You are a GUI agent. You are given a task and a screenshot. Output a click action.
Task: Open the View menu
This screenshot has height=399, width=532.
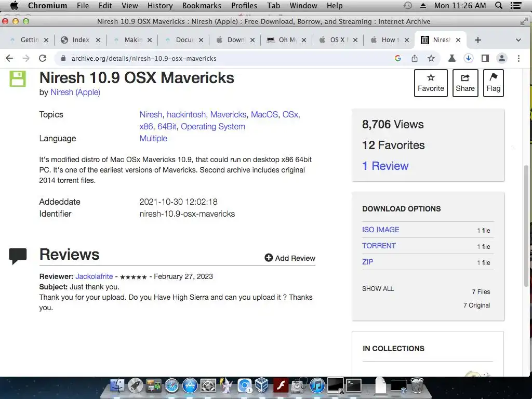129,5
